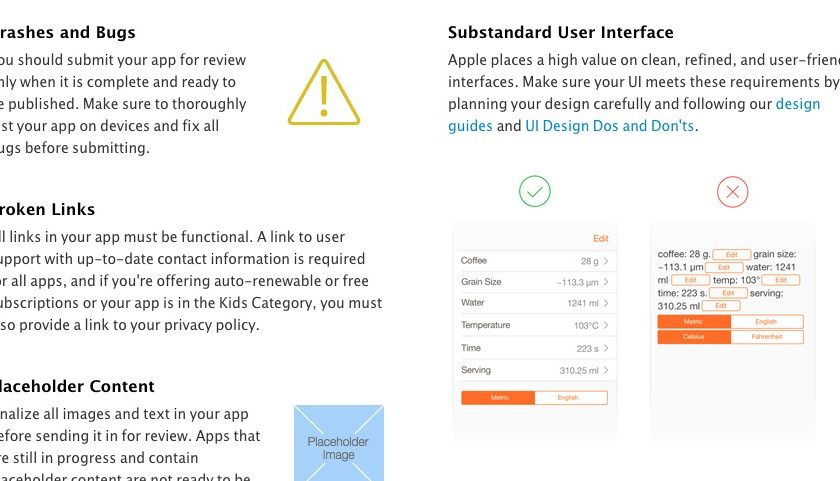The image size is (840, 481).
Task: Open the design guides link
Action: (x=798, y=104)
